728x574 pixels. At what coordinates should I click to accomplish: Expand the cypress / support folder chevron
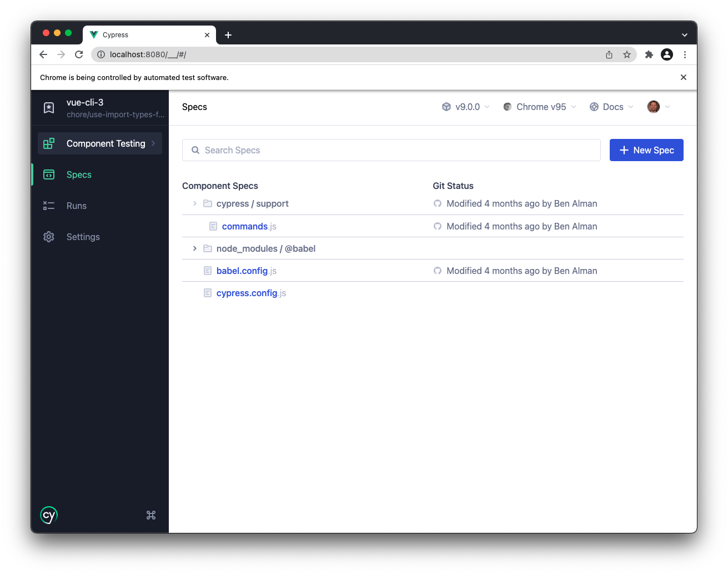[x=195, y=203]
